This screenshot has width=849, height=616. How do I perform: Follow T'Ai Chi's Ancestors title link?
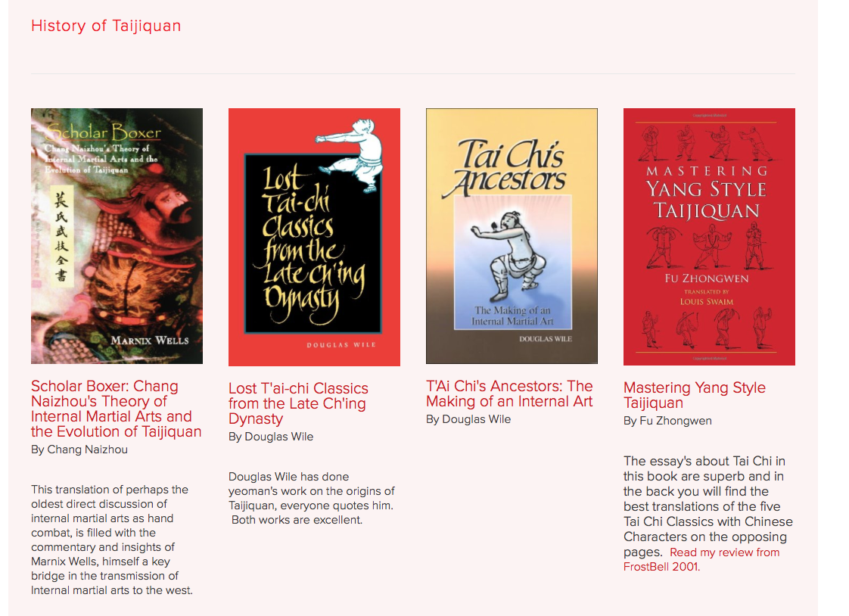point(509,394)
